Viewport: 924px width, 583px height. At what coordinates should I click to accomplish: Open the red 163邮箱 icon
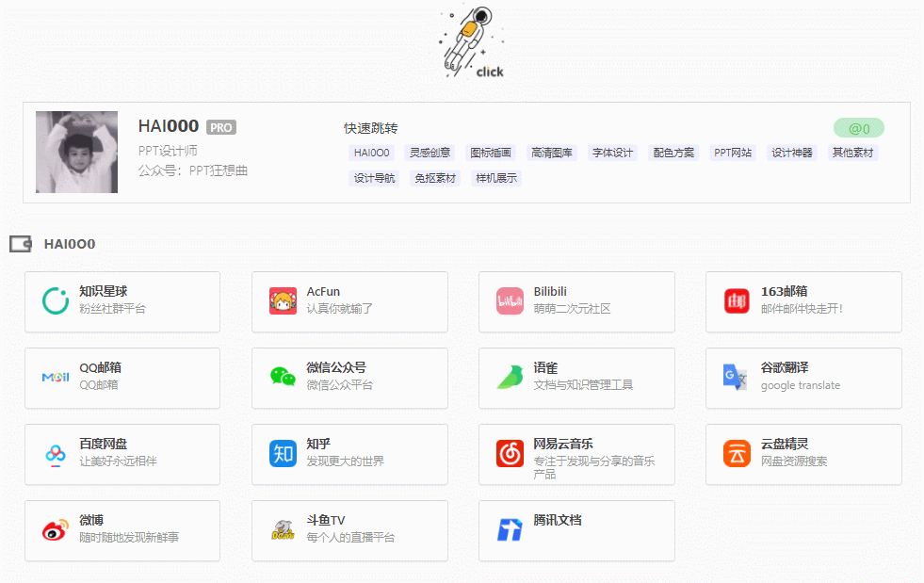(x=737, y=301)
